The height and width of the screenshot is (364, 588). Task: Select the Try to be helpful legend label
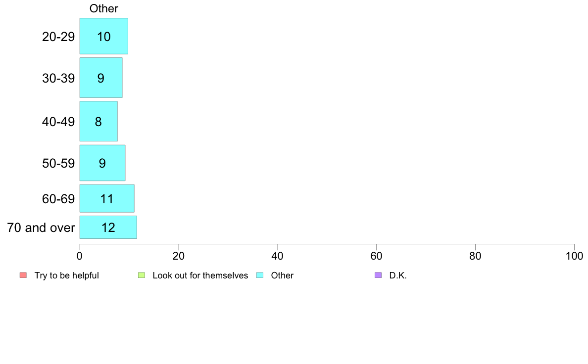[x=67, y=275]
